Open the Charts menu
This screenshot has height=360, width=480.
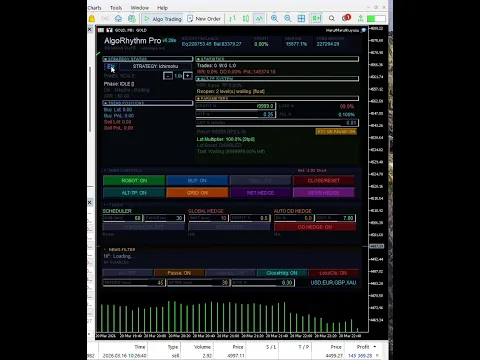click(x=94, y=8)
